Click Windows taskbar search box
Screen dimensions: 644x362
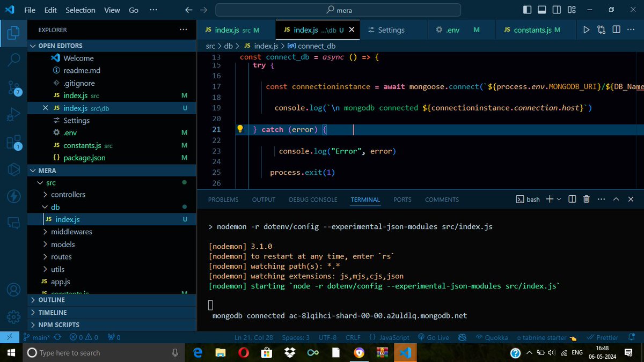pos(103,352)
